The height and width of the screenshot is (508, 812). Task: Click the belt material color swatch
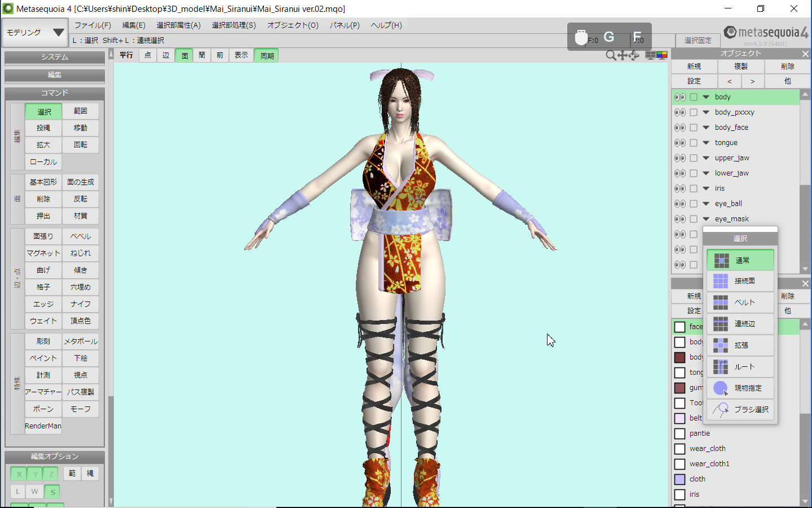tap(680, 418)
